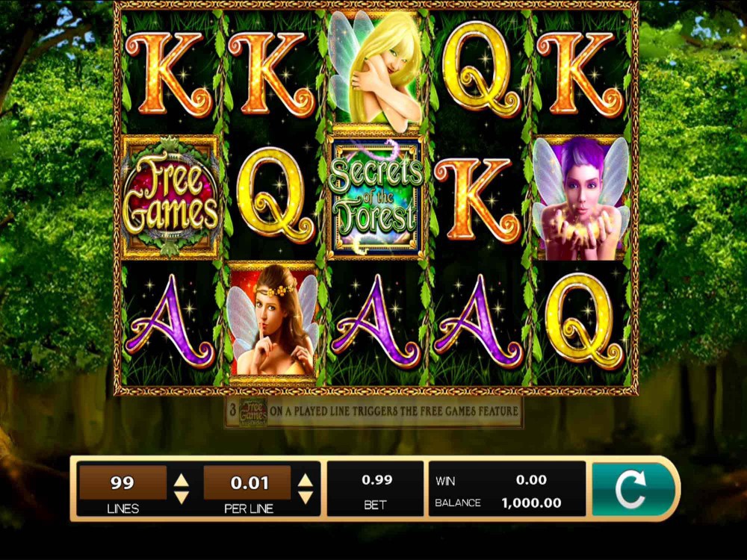Screen dimensions: 747x560
Task: Click the K symbol on first reel
Action: click(170, 73)
